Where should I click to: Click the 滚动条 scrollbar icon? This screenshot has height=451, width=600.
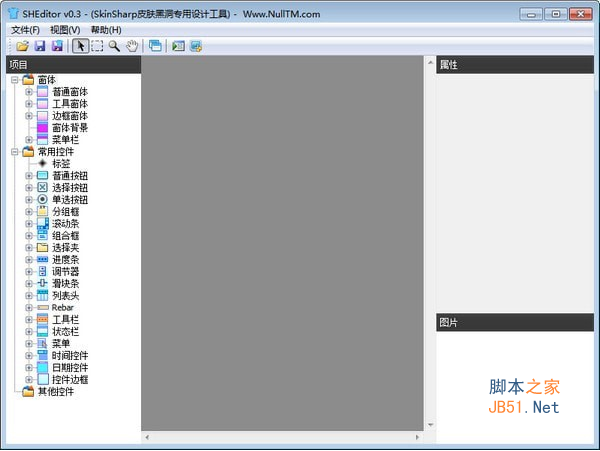pyautogui.click(x=42, y=223)
